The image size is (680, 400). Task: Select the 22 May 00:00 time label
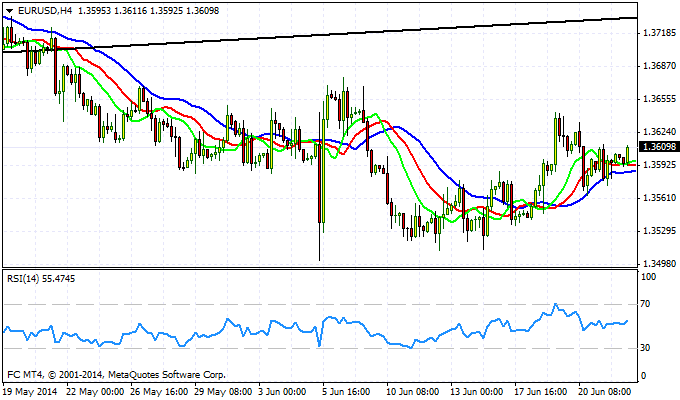pos(95,392)
